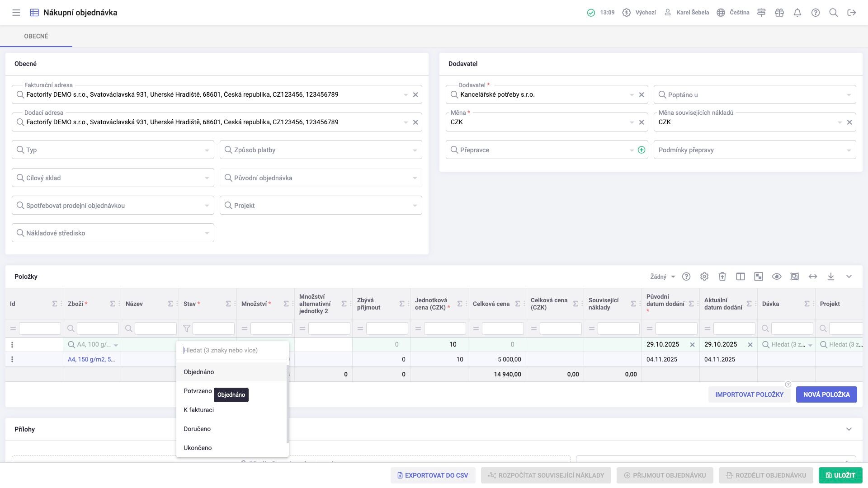Toggle the eye visibility icon in Položky
Image resolution: width=868 pixels, height=488 pixels.
777,277
